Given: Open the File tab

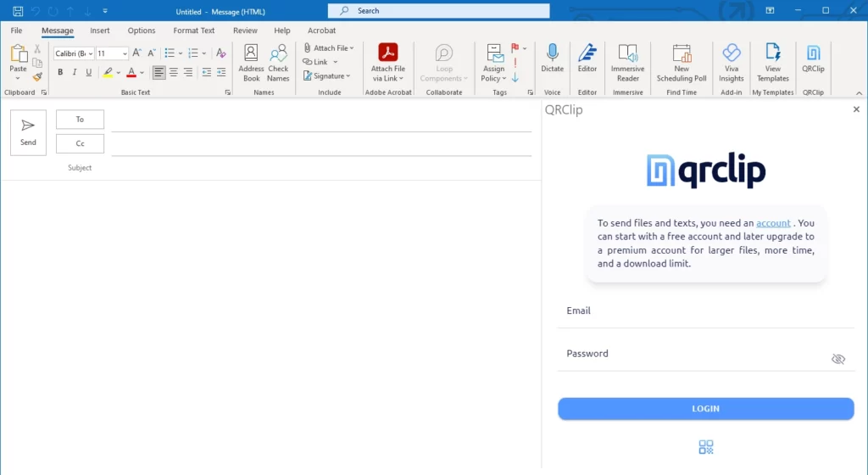Looking at the screenshot, I should coord(17,31).
